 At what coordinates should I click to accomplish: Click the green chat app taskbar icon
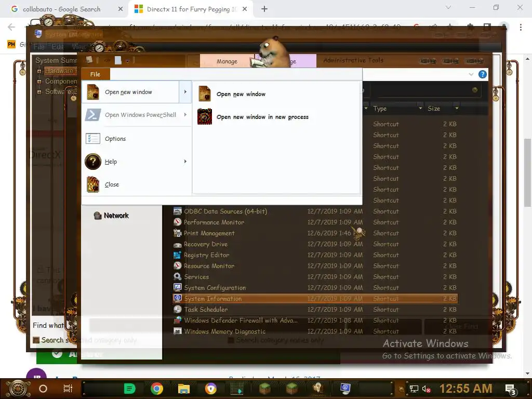pos(129,389)
